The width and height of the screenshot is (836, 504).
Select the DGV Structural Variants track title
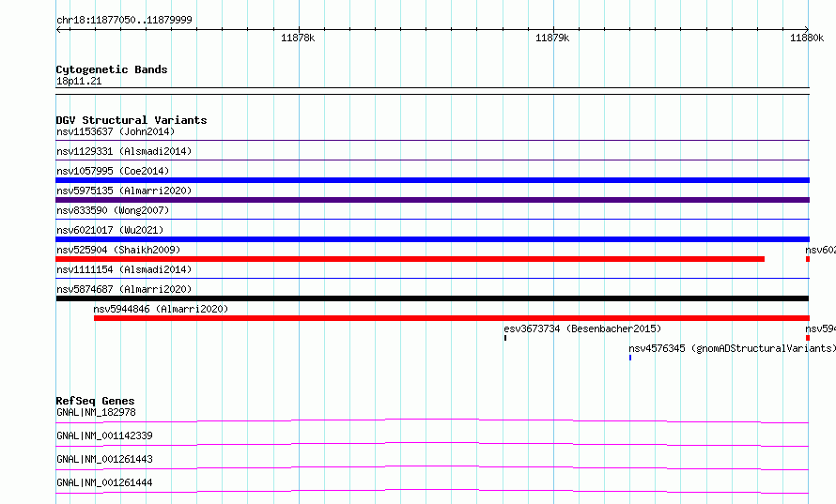132,120
